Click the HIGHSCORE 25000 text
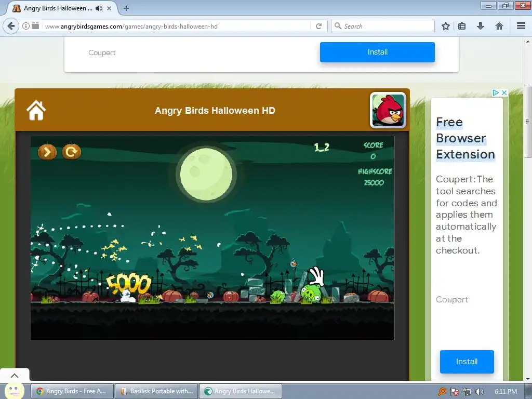Screen dimensions: 532x399 (x=375, y=177)
